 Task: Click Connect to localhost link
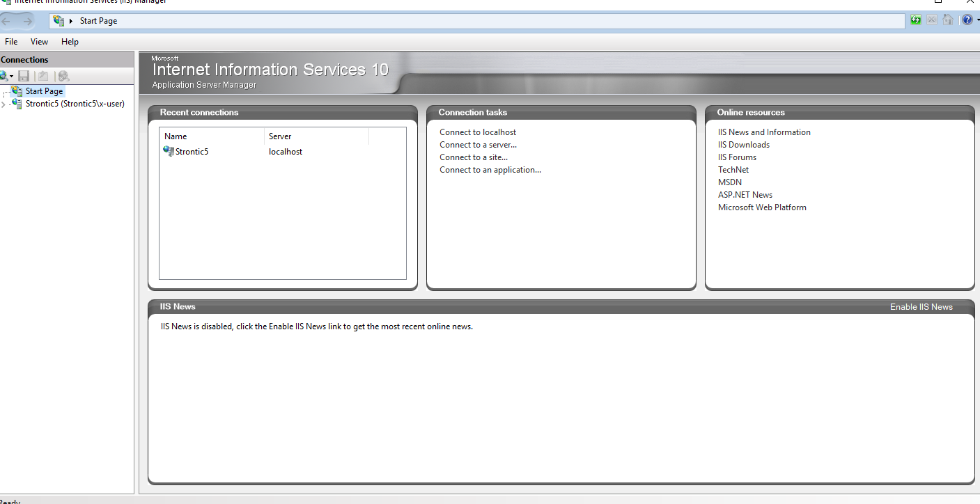click(478, 132)
